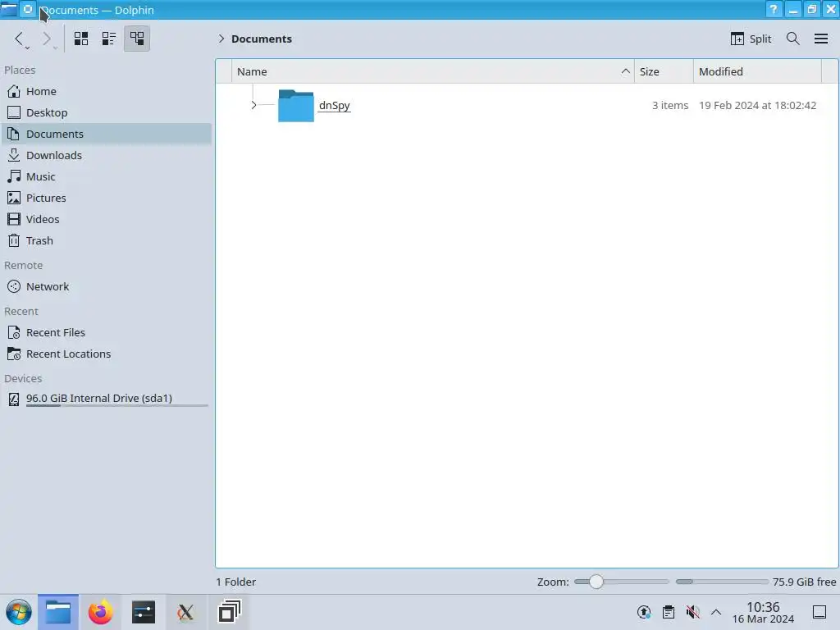
Task: Open clipboard tray icon
Action: tap(668, 612)
